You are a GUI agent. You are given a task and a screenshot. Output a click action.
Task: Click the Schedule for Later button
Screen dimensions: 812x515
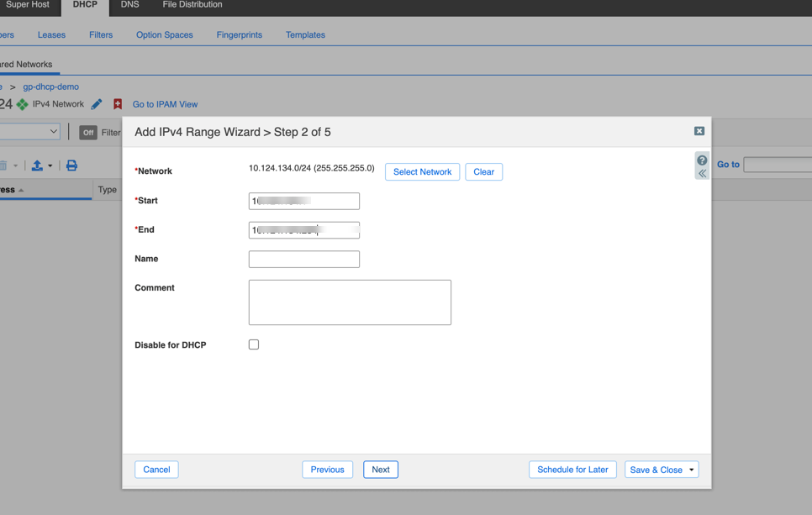pyautogui.click(x=572, y=470)
